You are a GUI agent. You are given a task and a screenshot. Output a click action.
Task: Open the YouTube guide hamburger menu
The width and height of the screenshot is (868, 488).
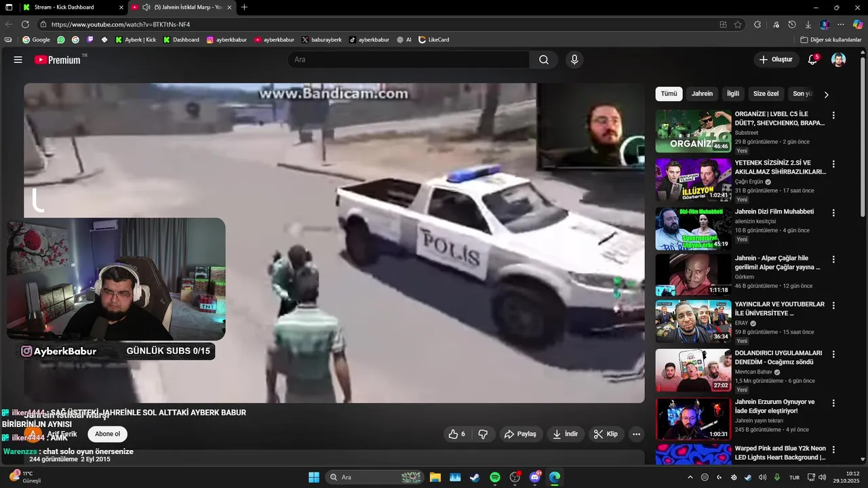[18, 60]
